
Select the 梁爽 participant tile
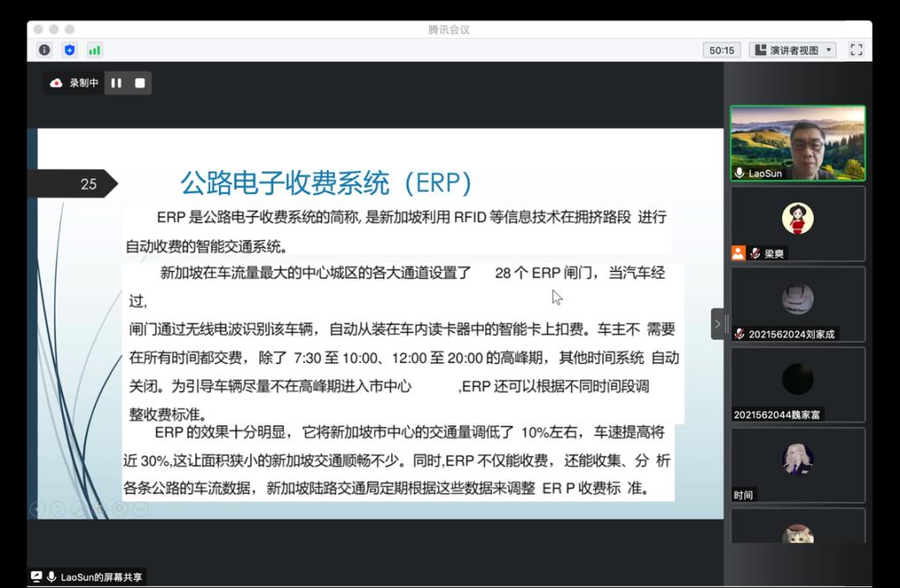(x=797, y=223)
